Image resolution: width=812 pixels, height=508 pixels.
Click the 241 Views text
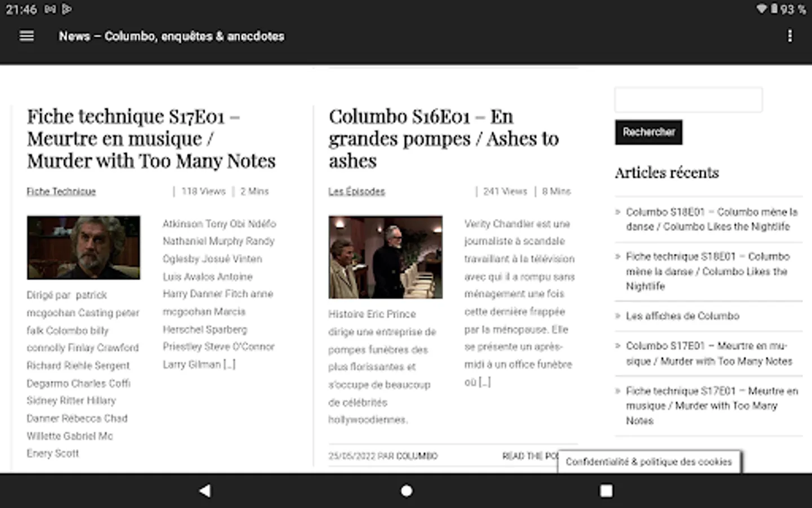click(505, 191)
